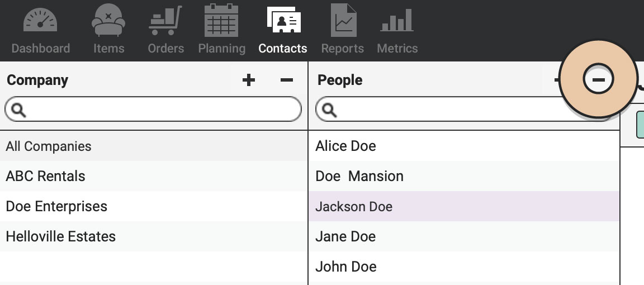The height and width of the screenshot is (285, 644).
Task: Delete selected person with highlighted minus
Action: tap(598, 79)
